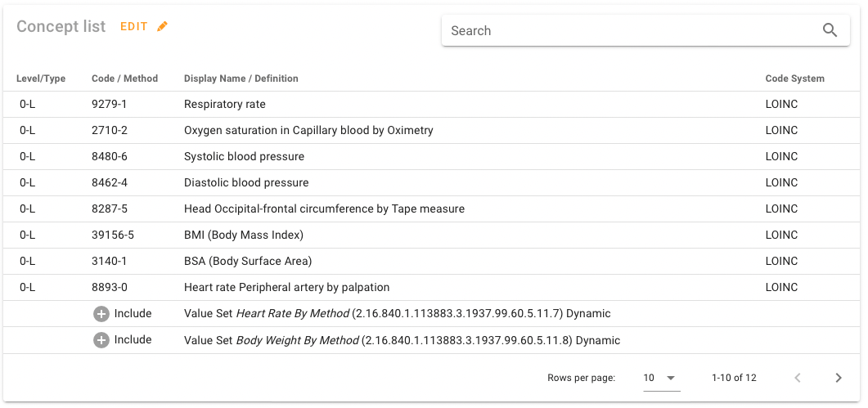This screenshot has width=868, height=408.
Task: Select BSA (Body Surface Area) row
Action: [x=248, y=262]
